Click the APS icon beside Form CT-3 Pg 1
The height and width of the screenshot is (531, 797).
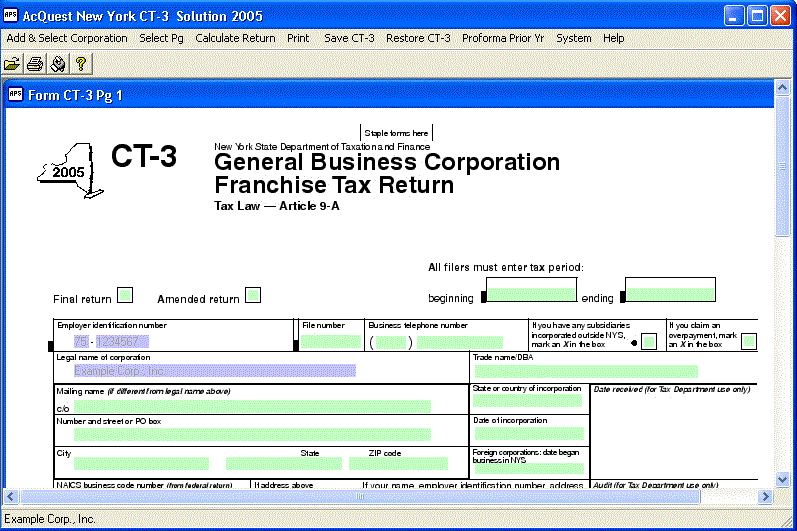tap(16, 95)
